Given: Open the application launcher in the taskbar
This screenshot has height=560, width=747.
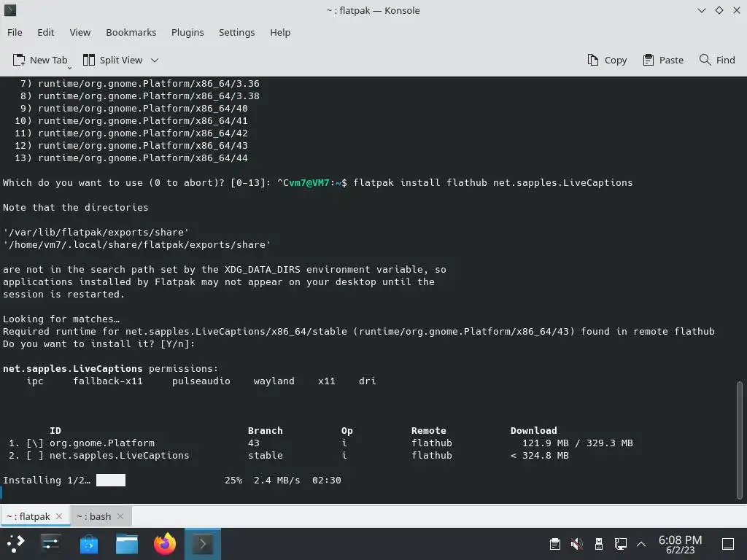Looking at the screenshot, I should (15, 544).
